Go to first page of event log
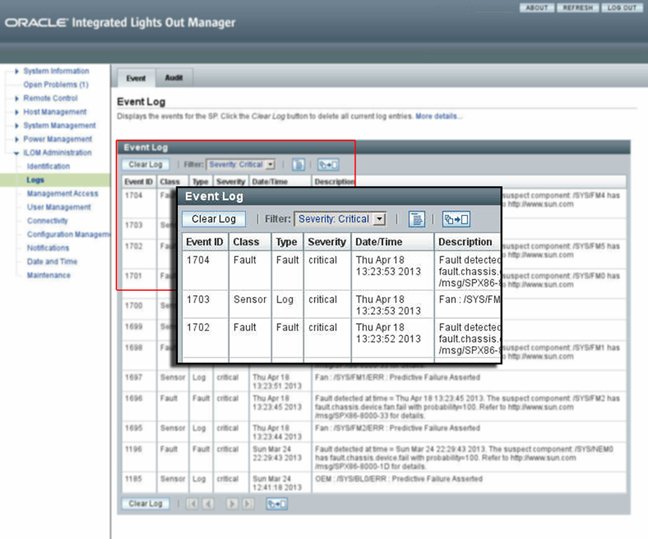 [192, 503]
